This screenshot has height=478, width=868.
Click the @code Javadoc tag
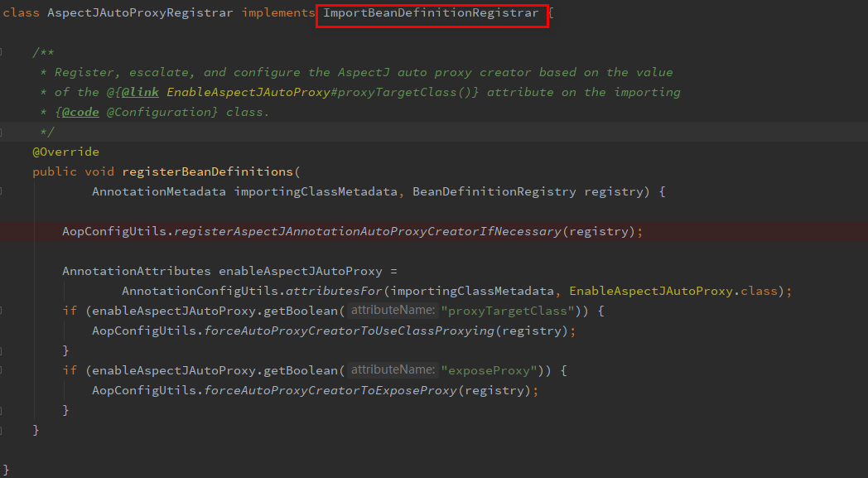[x=80, y=112]
